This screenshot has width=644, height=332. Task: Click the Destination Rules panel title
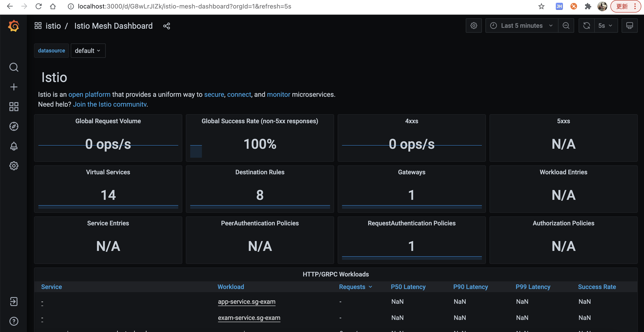coord(260,172)
